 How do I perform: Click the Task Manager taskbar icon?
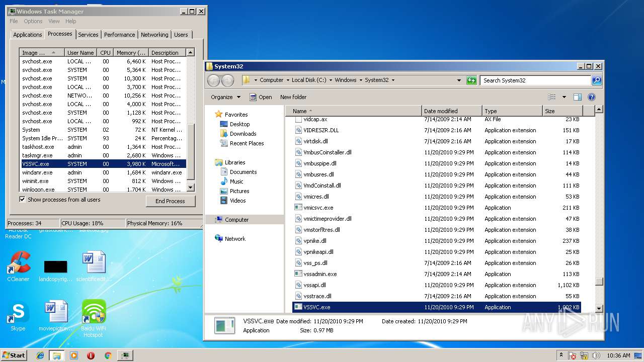[x=125, y=355]
